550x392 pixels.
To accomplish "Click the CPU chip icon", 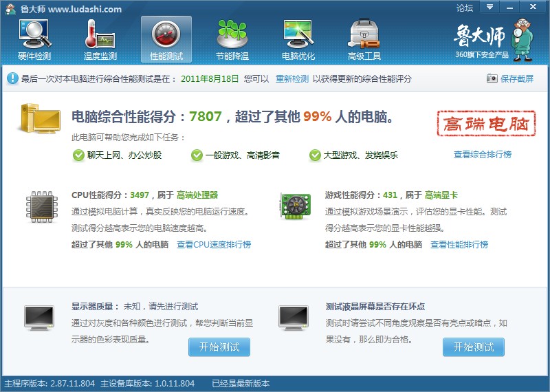I will pyautogui.click(x=42, y=207).
